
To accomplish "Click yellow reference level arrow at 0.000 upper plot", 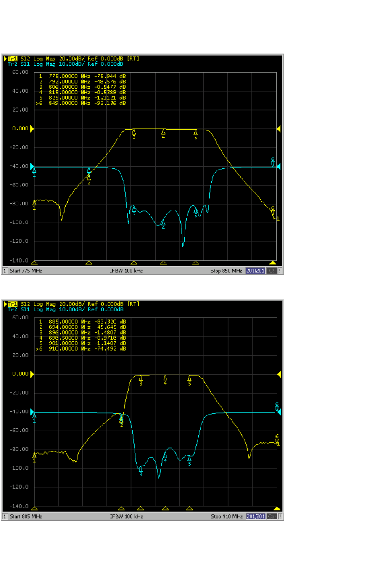I will [32, 128].
